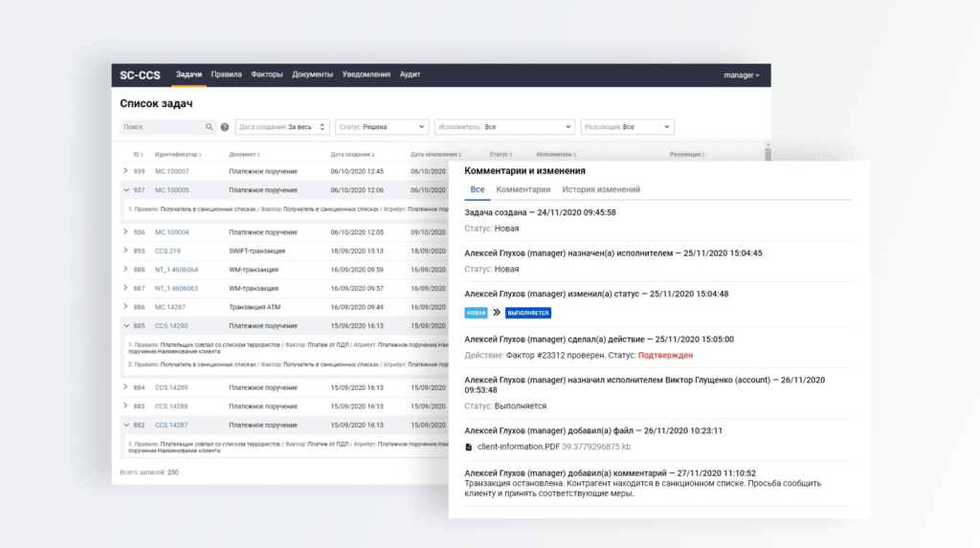Open the manager user menu
Screen dimensions: 980x548
742,75
